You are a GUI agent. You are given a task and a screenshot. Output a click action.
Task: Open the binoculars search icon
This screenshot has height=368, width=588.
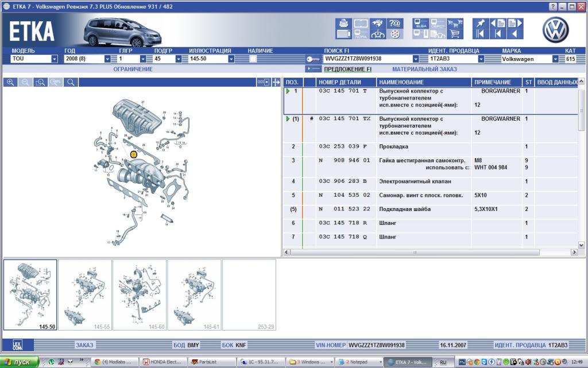tap(378, 23)
